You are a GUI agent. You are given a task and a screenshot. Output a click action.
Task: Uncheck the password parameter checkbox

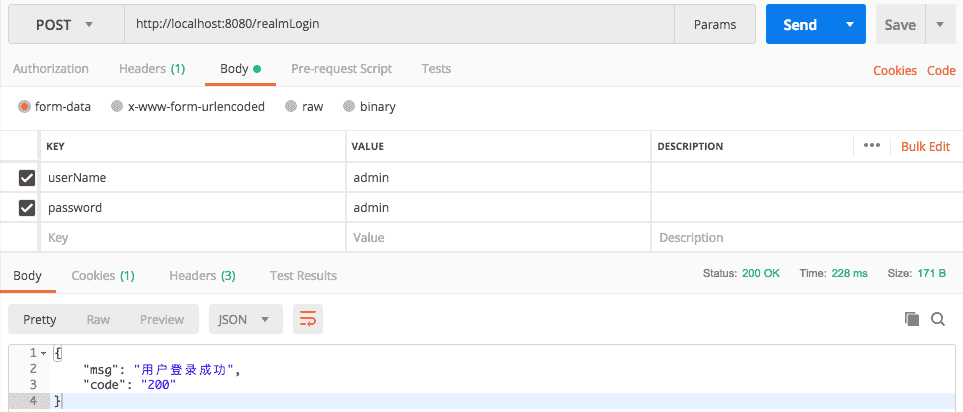[28, 208]
